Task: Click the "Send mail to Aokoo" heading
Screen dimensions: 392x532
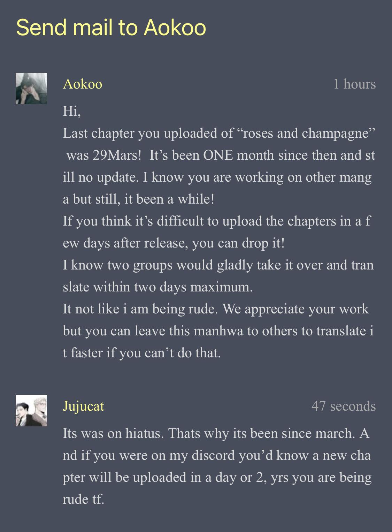Action: tap(111, 28)
